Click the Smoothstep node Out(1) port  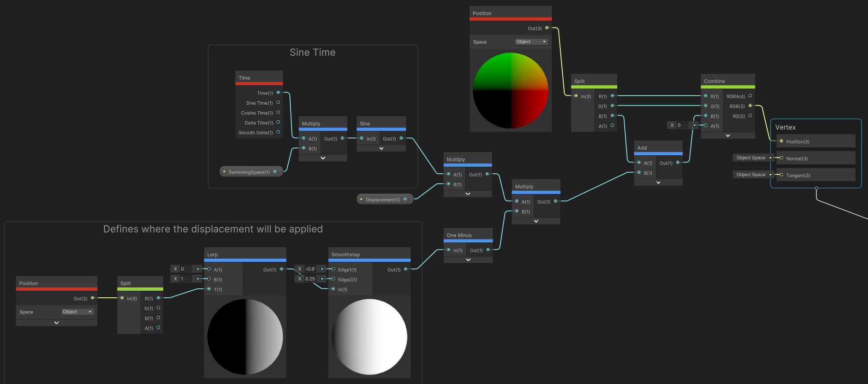(x=406, y=269)
